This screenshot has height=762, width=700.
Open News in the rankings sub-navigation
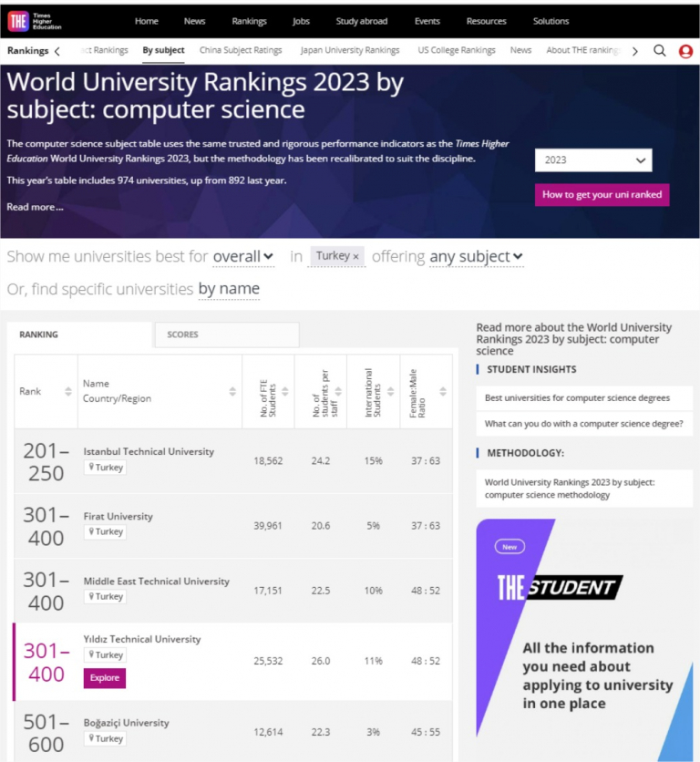pyautogui.click(x=520, y=50)
